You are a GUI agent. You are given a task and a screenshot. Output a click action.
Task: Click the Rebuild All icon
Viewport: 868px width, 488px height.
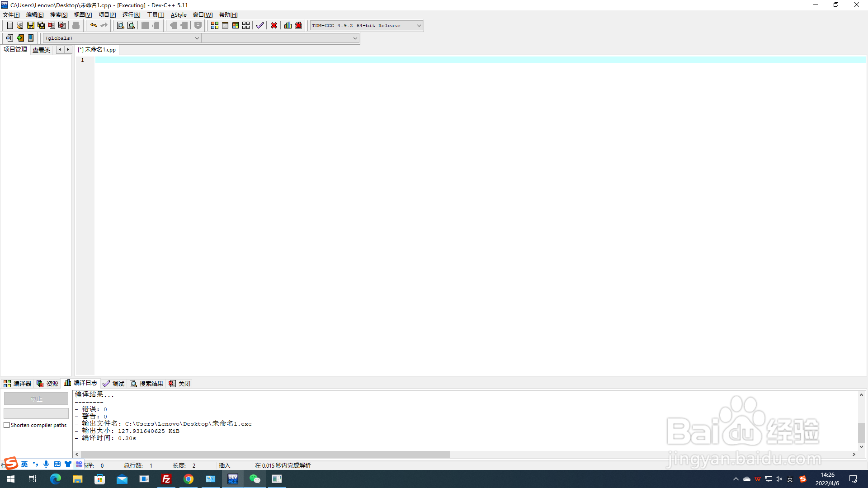[x=246, y=25]
